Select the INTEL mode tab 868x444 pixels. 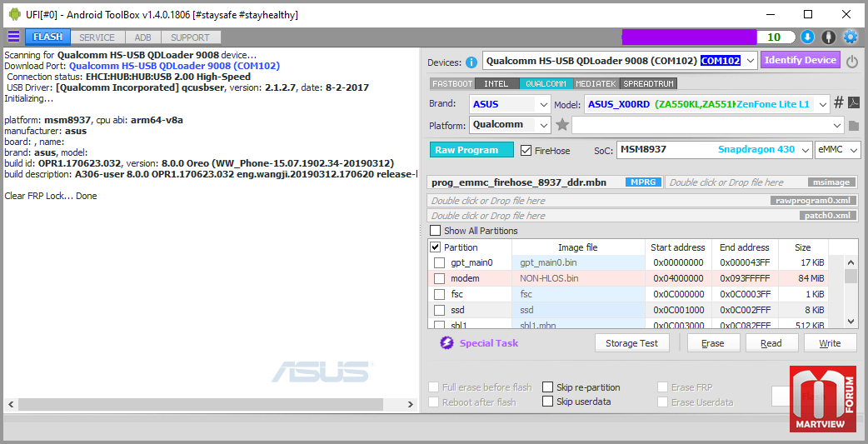click(x=496, y=83)
